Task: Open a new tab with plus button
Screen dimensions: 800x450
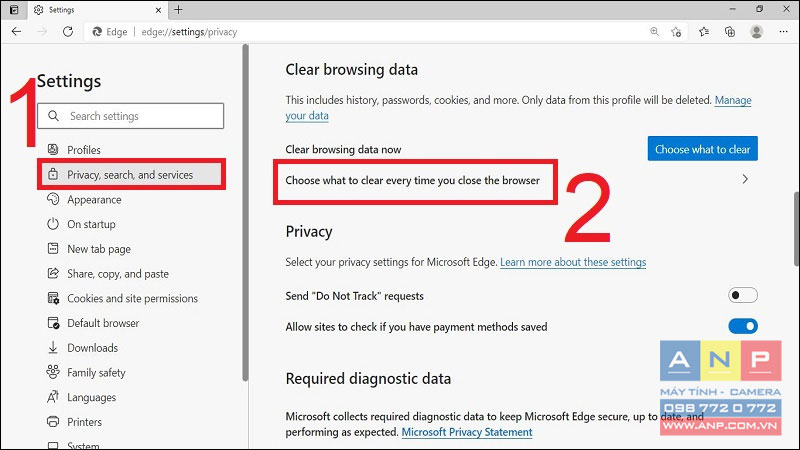Action: point(178,9)
